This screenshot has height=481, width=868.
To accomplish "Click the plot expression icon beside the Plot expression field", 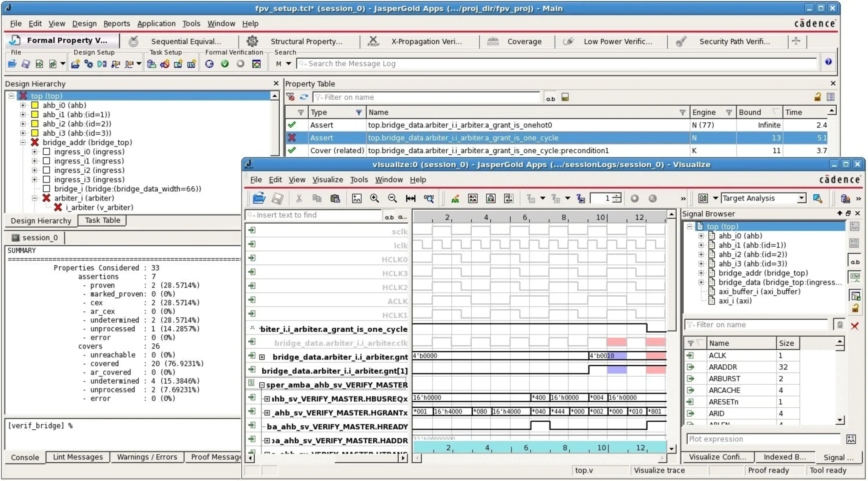I will (851, 439).
